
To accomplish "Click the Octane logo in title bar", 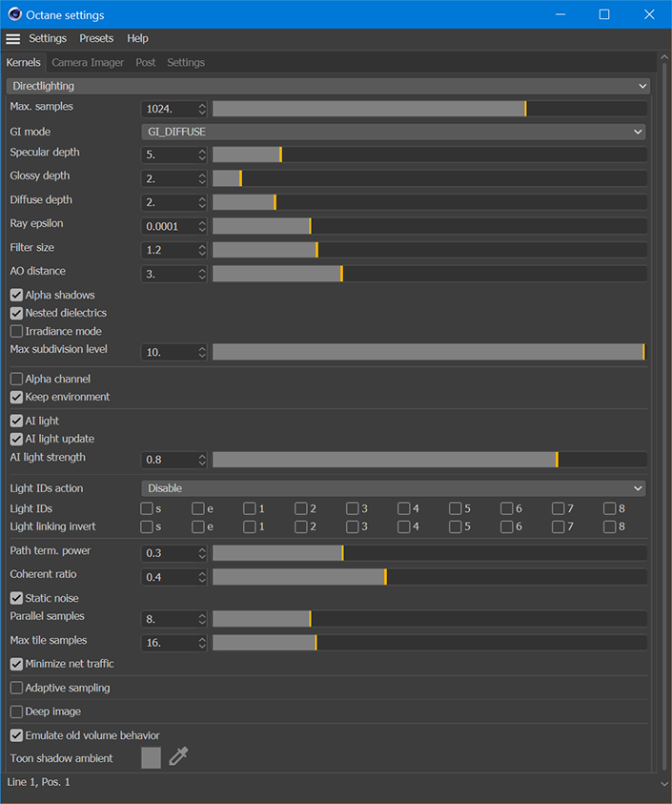I will click(14, 14).
